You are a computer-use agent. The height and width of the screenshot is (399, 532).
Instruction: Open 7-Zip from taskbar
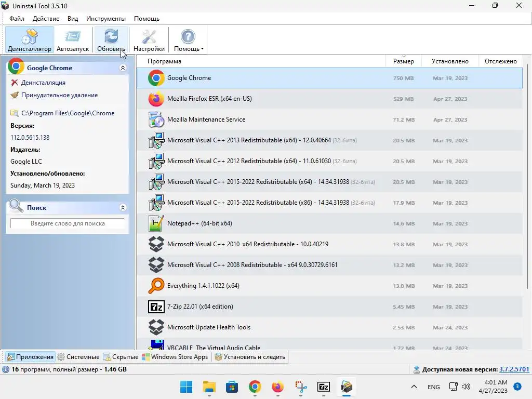click(323, 387)
